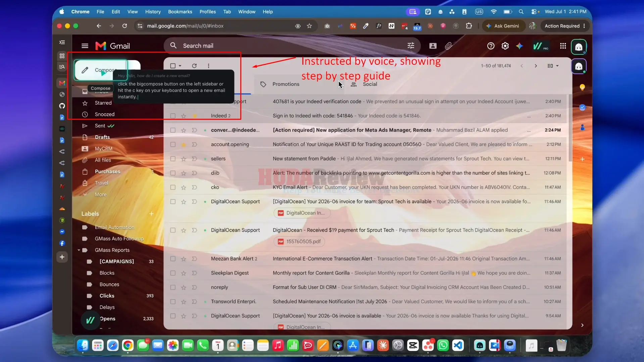644x362 pixels.
Task: Open the Snoozed folder
Action: [x=104, y=114]
